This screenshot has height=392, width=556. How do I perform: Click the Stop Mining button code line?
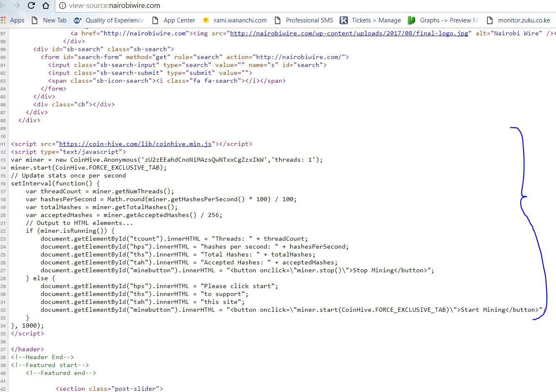pyautogui.click(x=237, y=270)
